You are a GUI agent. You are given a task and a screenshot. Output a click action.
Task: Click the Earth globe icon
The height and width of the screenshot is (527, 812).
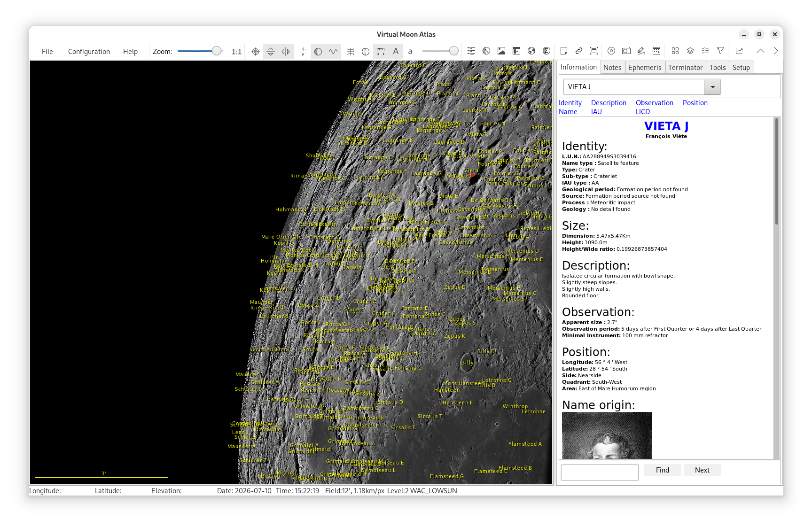point(531,51)
